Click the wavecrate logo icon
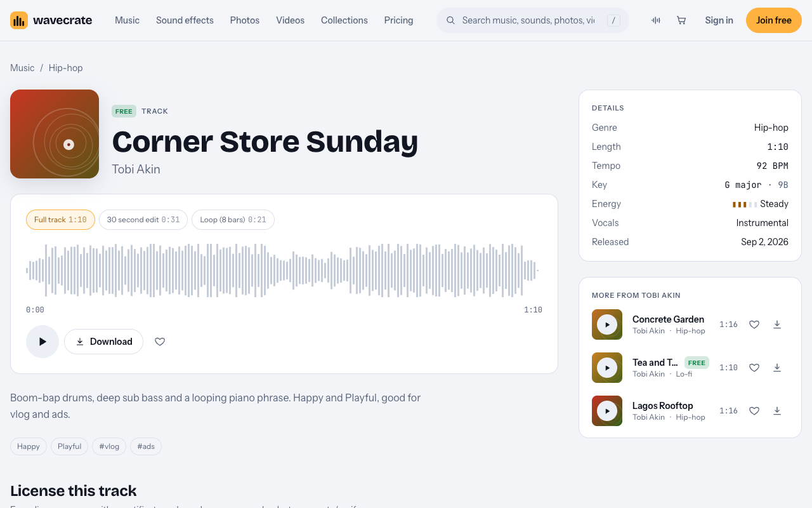The image size is (812, 508). pyautogui.click(x=19, y=20)
